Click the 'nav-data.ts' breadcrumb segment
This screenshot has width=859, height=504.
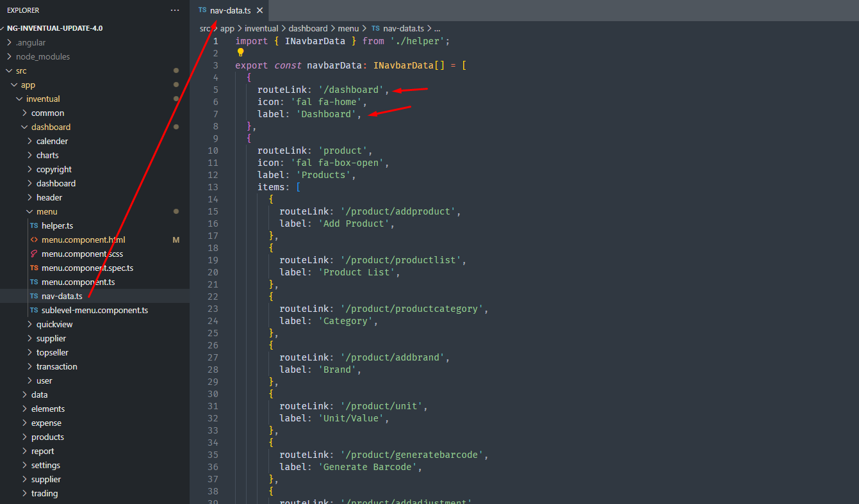click(403, 28)
